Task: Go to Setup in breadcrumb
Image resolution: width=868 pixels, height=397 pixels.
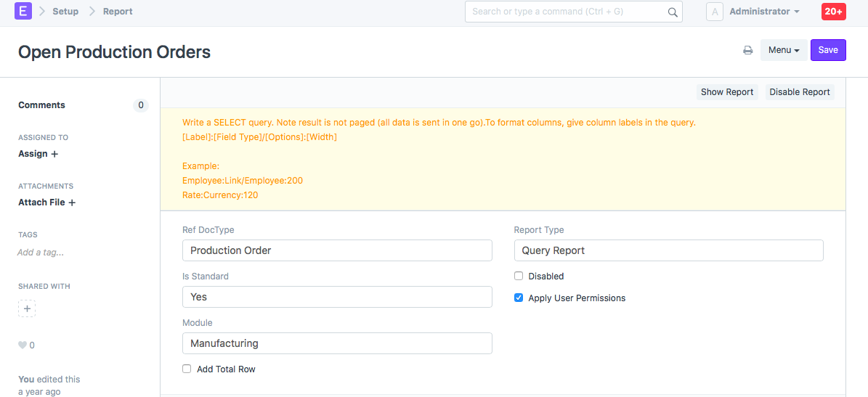Action: (x=65, y=12)
